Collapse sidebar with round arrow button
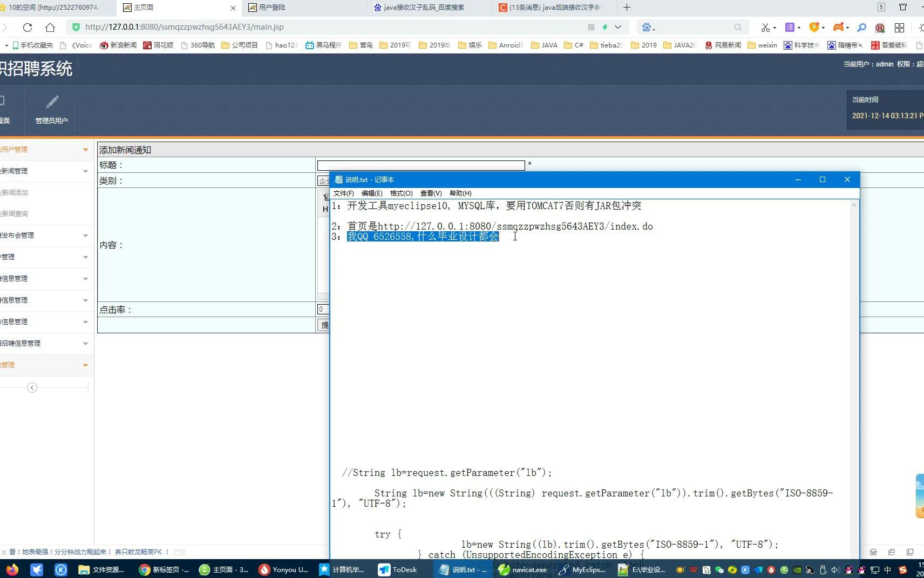 pyautogui.click(x=32, y=387)
